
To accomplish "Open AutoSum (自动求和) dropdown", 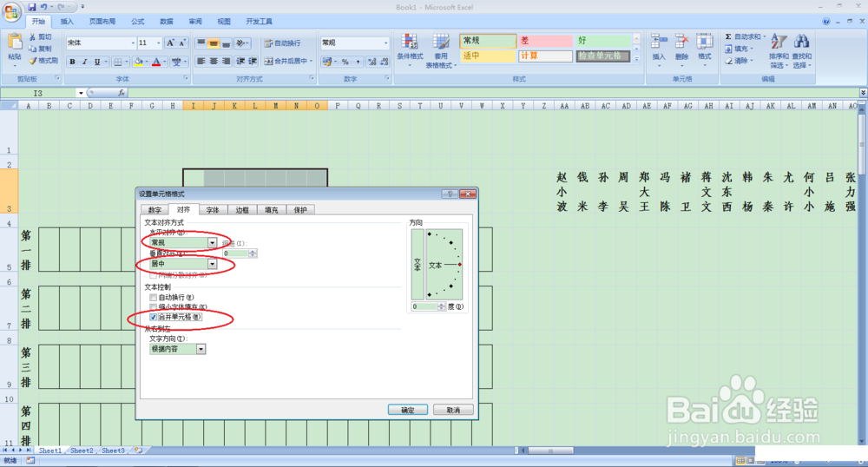I will click(x=765, y=36).
